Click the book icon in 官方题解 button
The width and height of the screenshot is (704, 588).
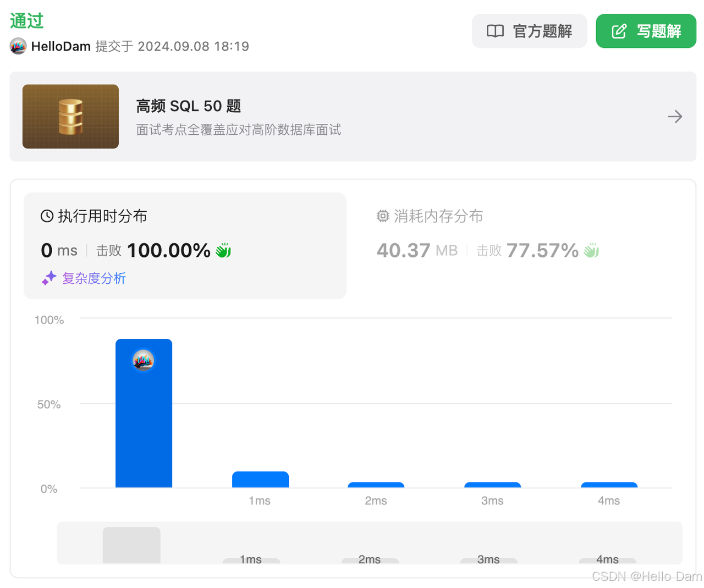coord(495,31)
